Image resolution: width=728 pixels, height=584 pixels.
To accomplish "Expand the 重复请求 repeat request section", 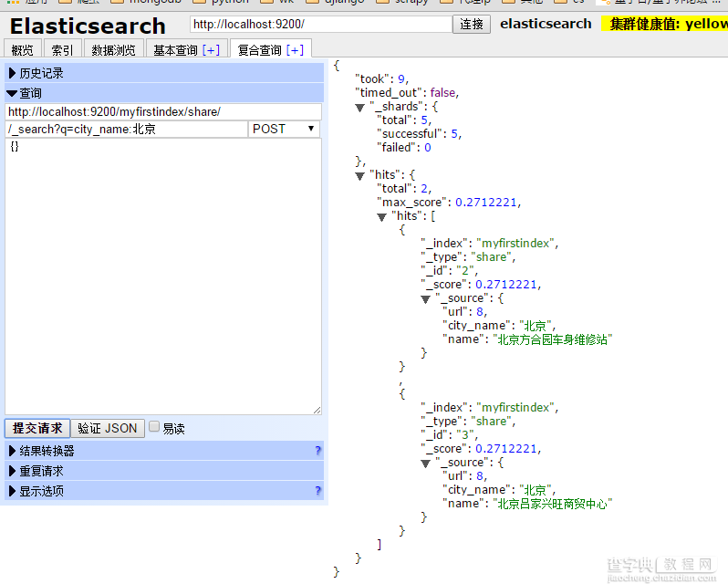I will point(164,471).
